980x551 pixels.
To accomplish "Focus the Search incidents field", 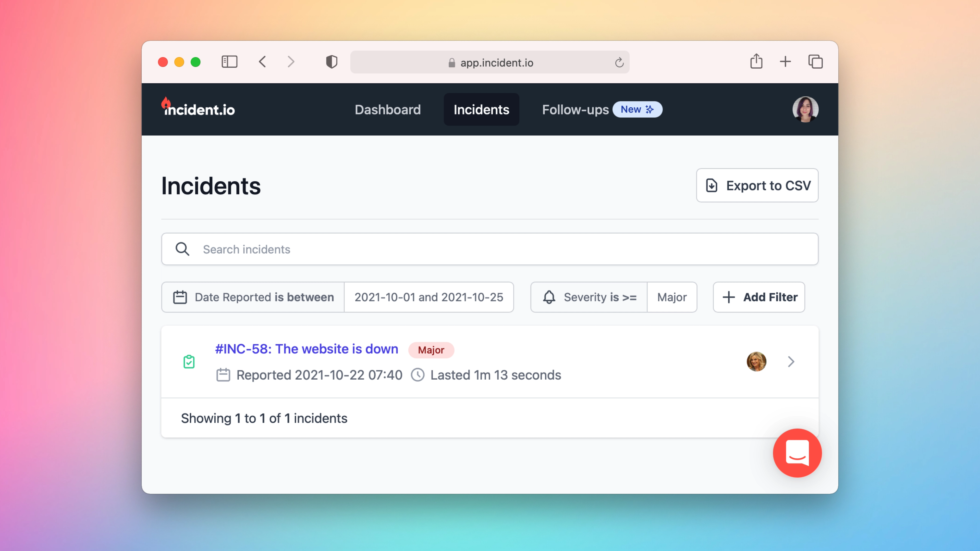I will (x=490, y=249).
